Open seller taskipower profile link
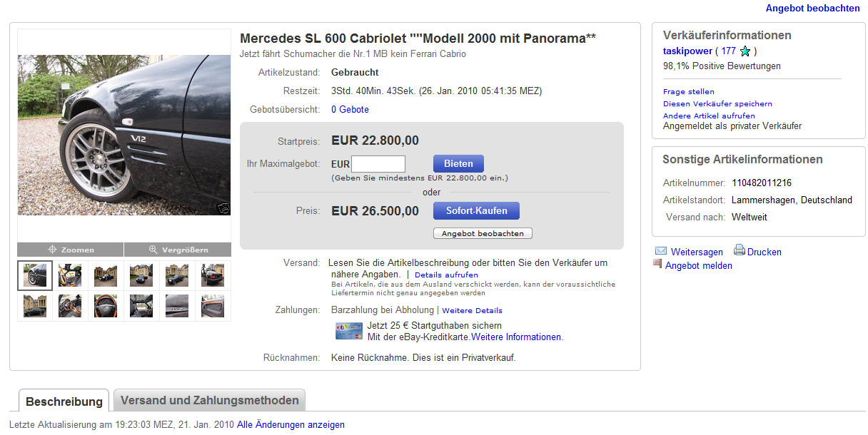The height and width of the screenshot is (435, 868). [687, 51]
